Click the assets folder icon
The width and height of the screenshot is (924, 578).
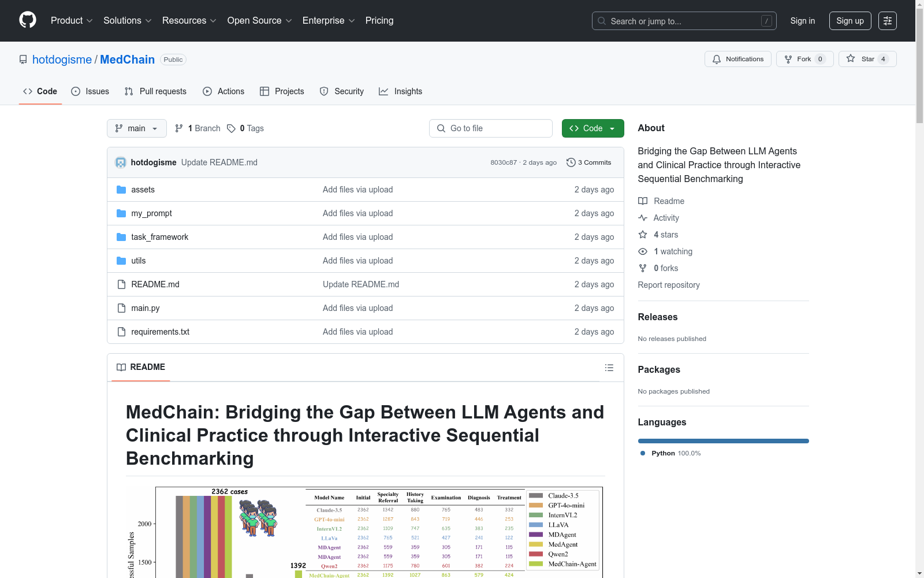pos(121,190)
